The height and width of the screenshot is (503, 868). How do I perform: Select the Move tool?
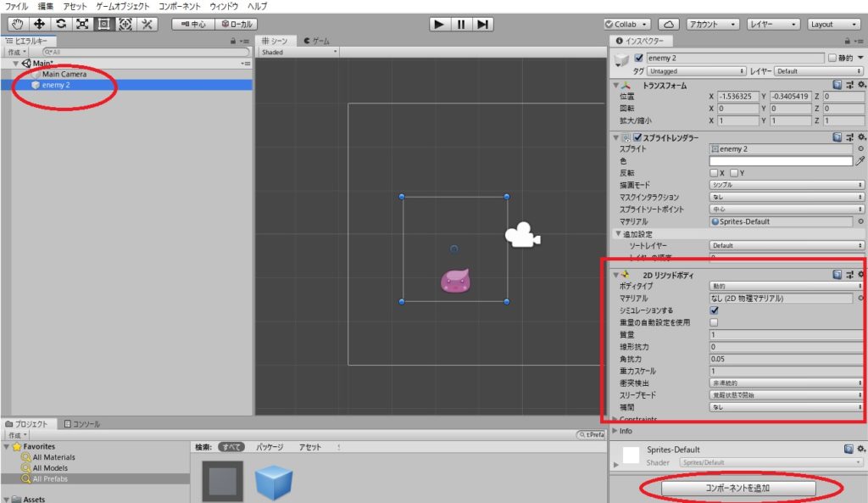(38, 25)
